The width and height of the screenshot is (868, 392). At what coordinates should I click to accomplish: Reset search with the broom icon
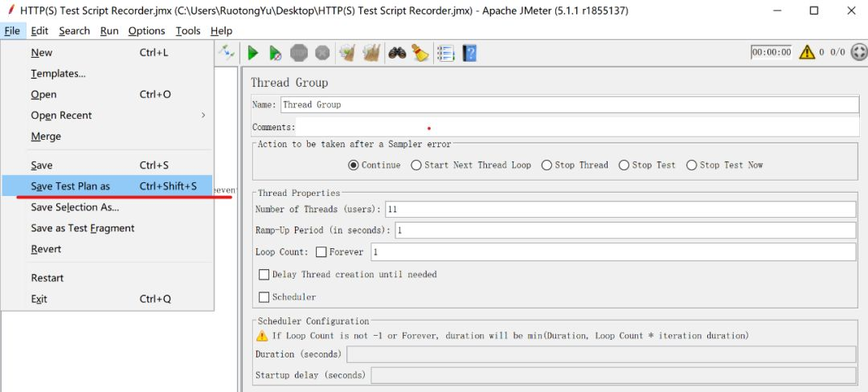(420, 53)
